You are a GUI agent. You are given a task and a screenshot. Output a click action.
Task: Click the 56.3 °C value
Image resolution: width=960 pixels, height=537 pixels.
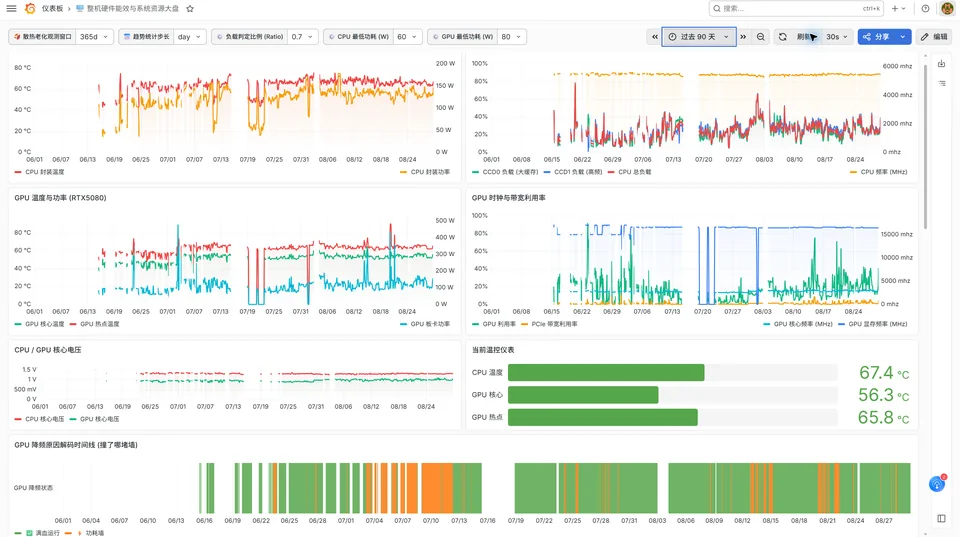tap(884, 395)
